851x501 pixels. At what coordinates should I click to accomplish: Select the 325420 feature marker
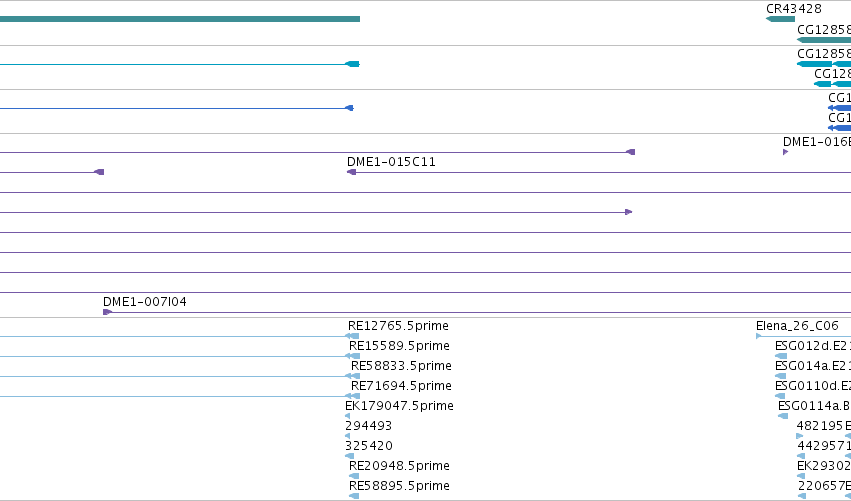[x=350, y=456]
